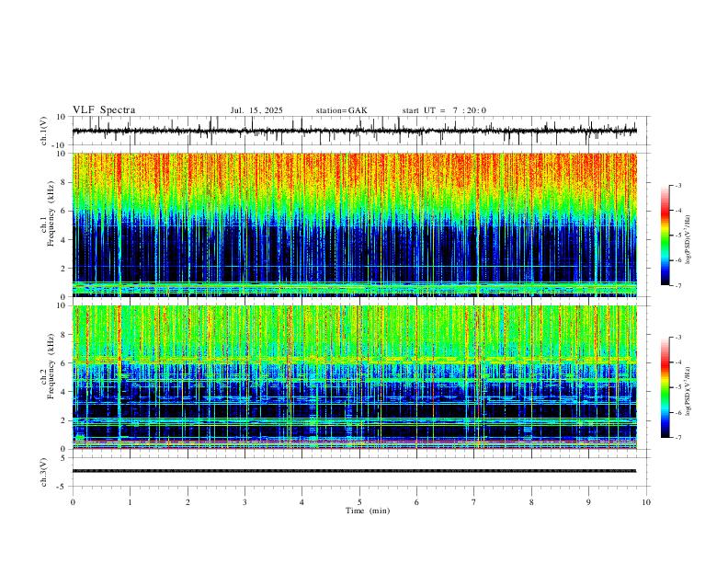Click the ch.1 voltage waveform trace
Viewport: 728px width, 563px height.
pos(355,131)
